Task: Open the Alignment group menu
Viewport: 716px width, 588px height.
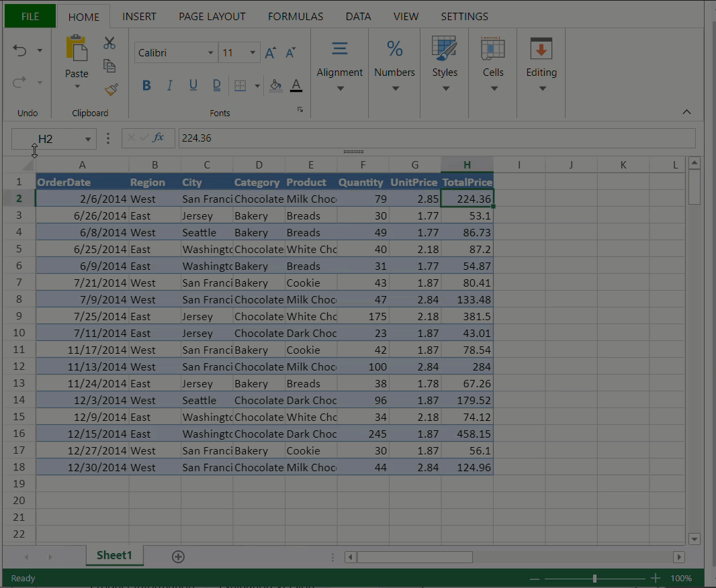Action: (x=340, y=66)
